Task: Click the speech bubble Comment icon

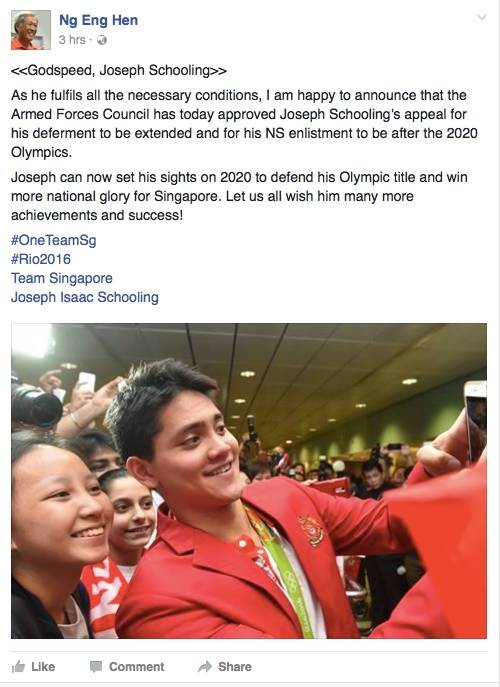Action: (x=96, y=666)
